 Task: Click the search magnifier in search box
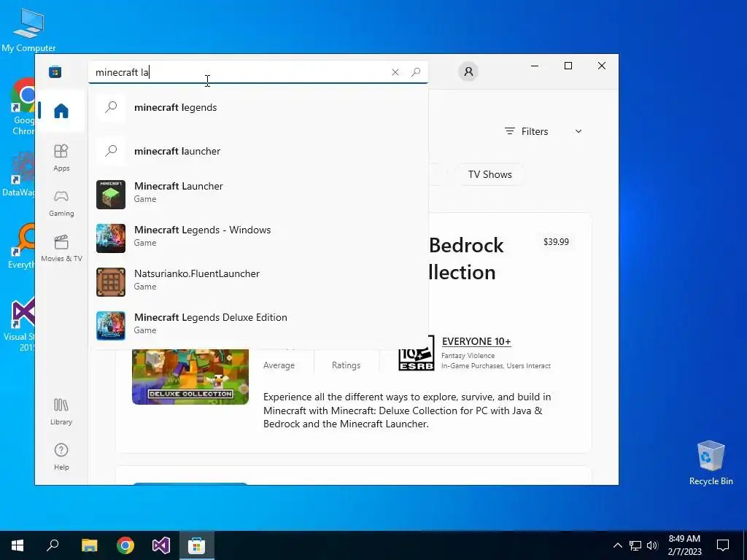click(416, 72)
